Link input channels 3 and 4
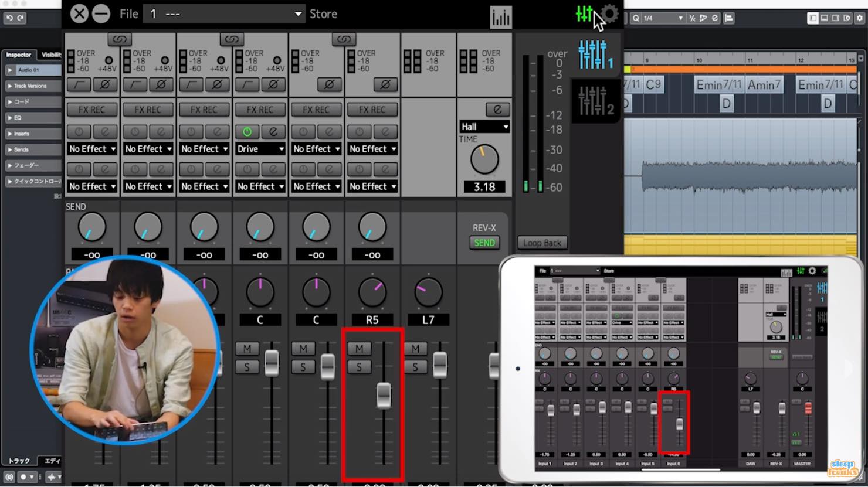 click(232, 39)
